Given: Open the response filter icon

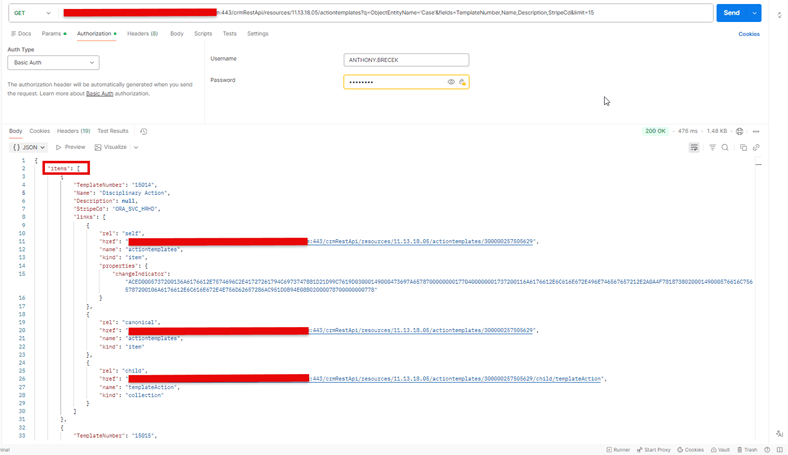Looking at the screenshot, I should click(x=712, y=147).
